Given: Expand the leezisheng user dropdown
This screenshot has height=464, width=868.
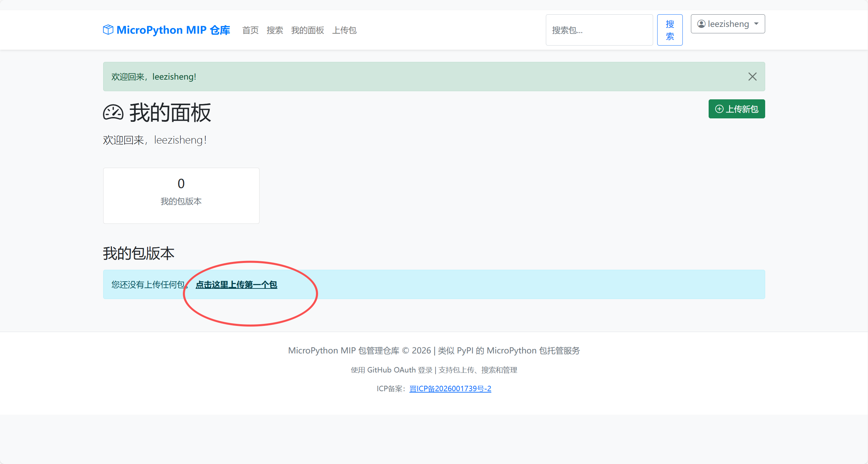Looking at the screenshot, I should click(x=728, y=24).
